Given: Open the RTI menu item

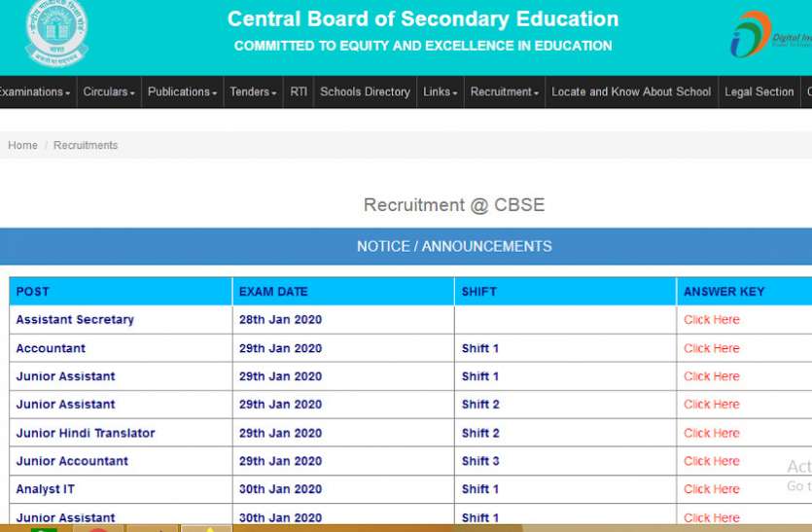Looking at the screenshot, I should pyautogui.click(x=299, y=92).
